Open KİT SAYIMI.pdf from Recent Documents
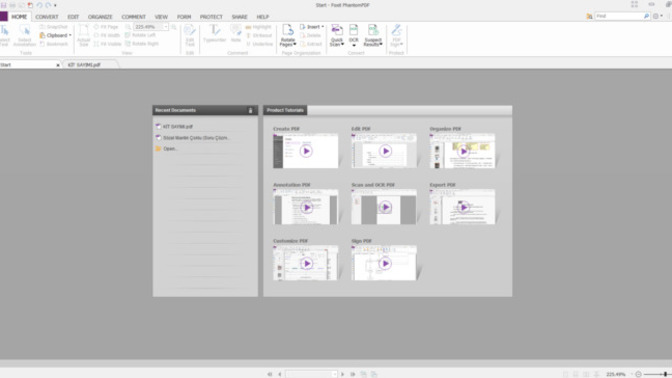Screen dimensions: 672x378 click(177, 126)
